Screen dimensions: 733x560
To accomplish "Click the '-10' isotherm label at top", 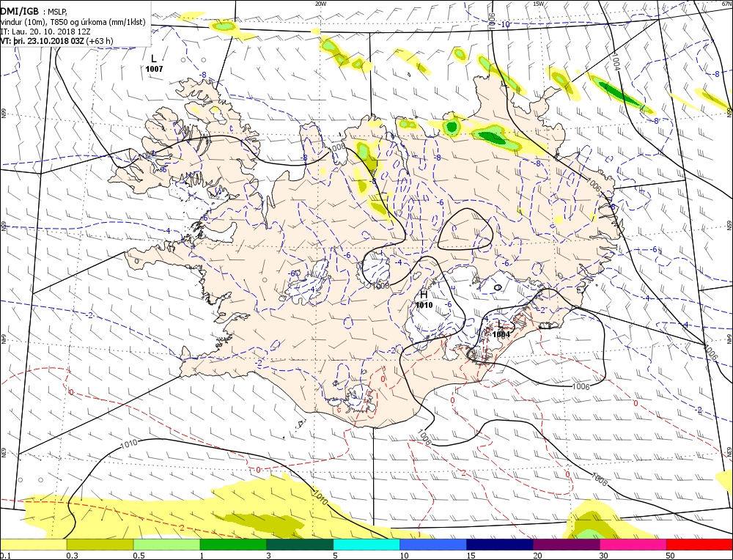I will click(504, 24).
